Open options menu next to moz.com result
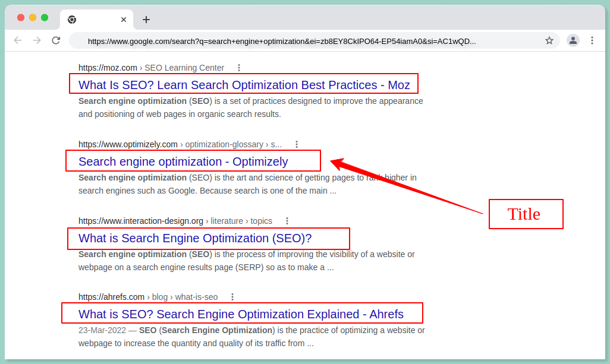Viewport: 610px width, 364px height. [239, 68]
